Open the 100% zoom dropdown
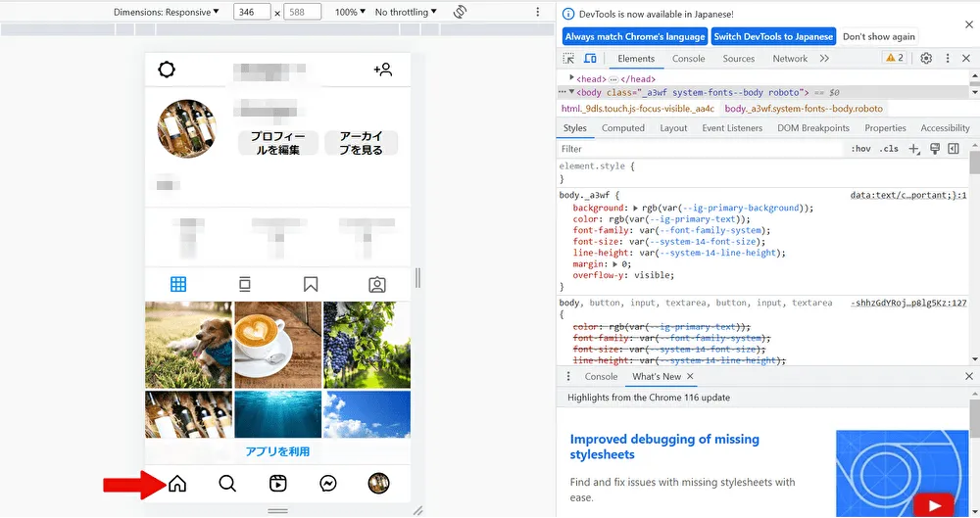This screenshot has width=980, height=518. (x=350, y=12)
